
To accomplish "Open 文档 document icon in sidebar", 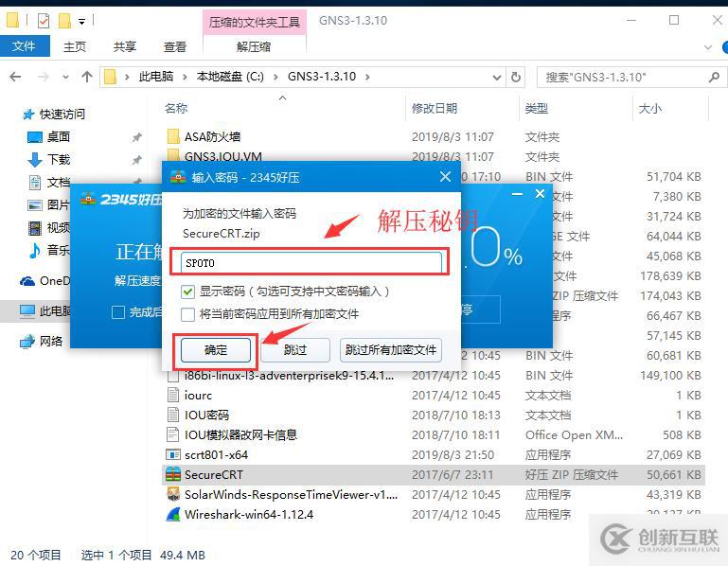I will click(x=35, y=182).
